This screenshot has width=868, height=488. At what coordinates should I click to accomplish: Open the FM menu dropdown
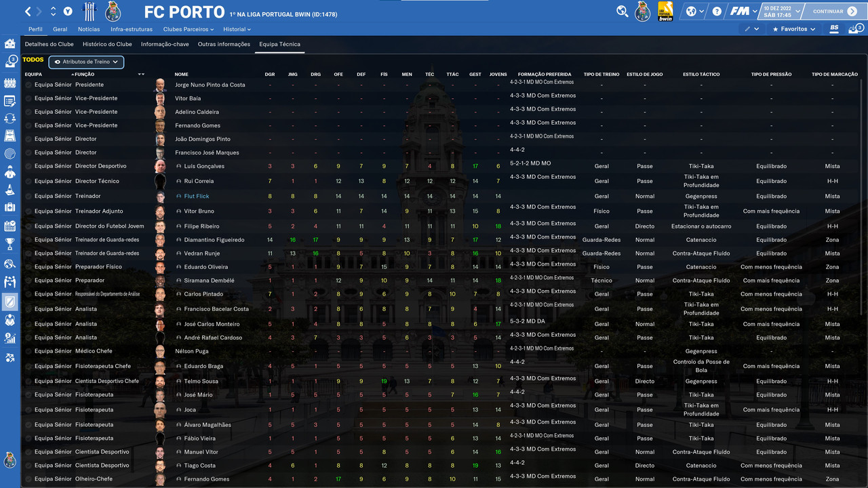[743, 12]
